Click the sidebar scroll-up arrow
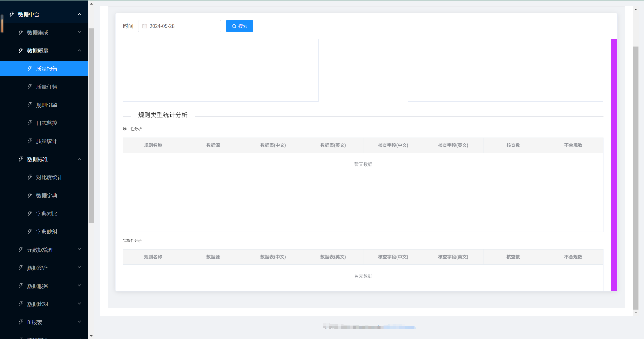 tap(91, 4)
